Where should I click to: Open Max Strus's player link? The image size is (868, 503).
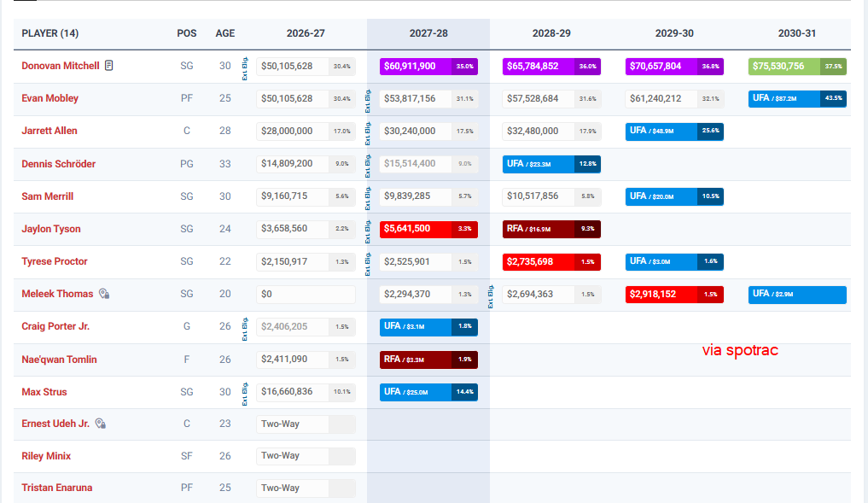44,392
